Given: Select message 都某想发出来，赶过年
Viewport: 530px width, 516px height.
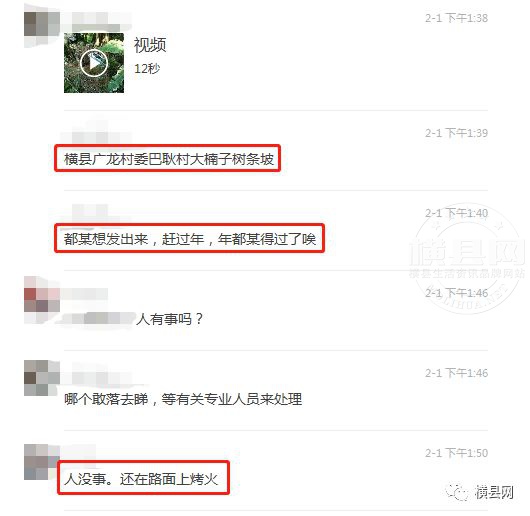Looking at the screenshot, I should pyautogui.click(x=190, y=239).
